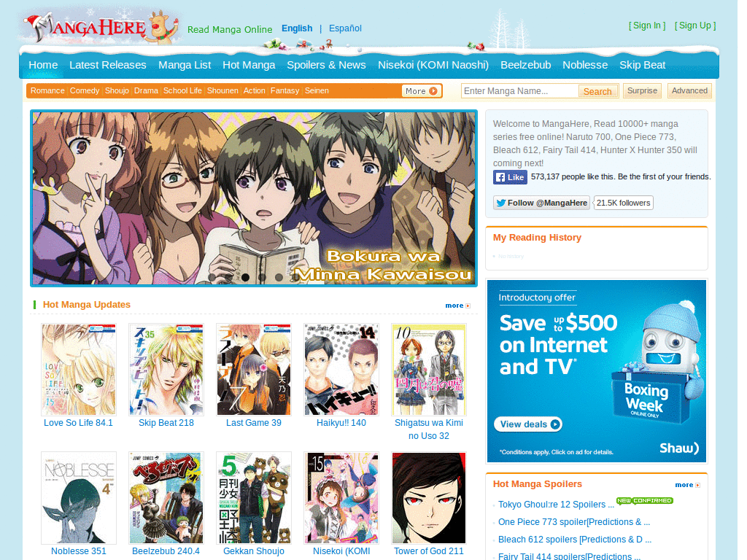747x560 pixels.
Task: Open One Piece 773 spoiler link
Action: point(574,522)
